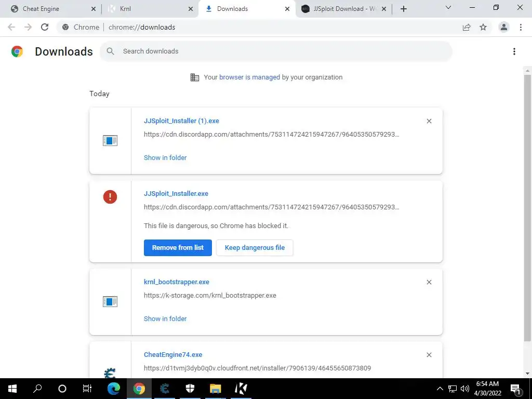Open the Downloads page more actions menu

tap(514, 51)
